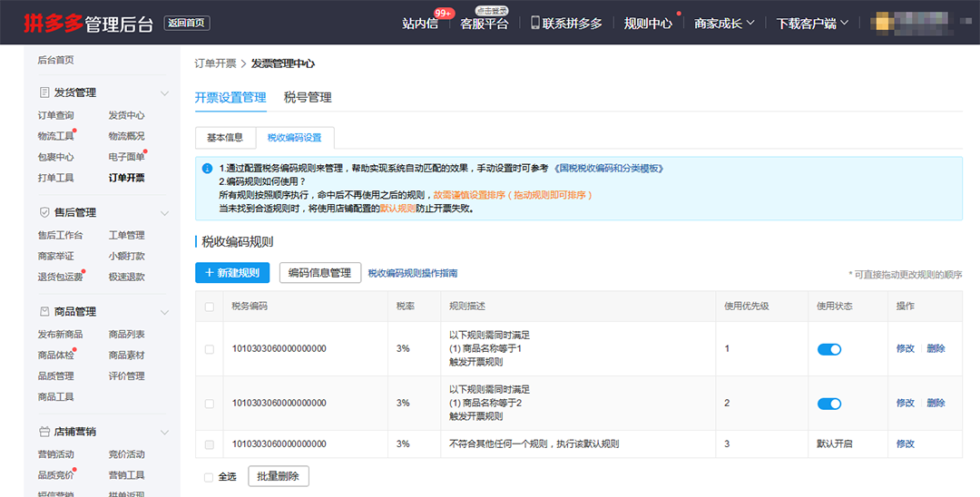Click the 返回首页 button

coord(187,23)
